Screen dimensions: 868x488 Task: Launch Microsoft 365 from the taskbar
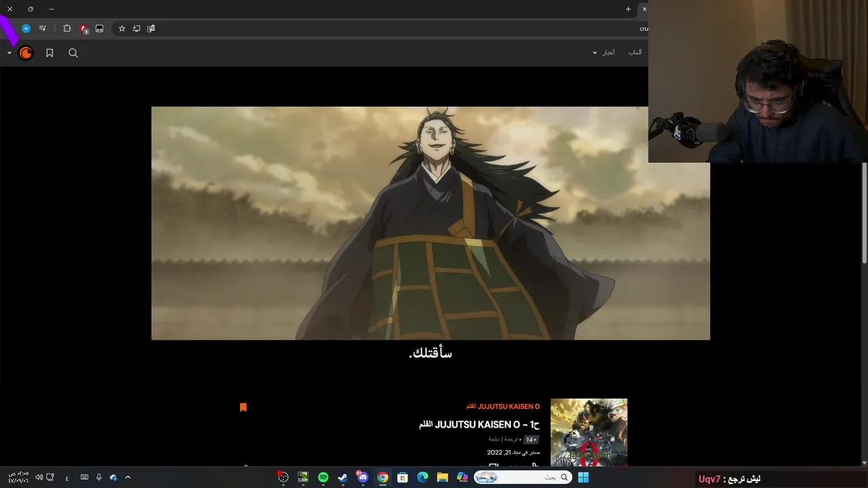tap(462, 478)
